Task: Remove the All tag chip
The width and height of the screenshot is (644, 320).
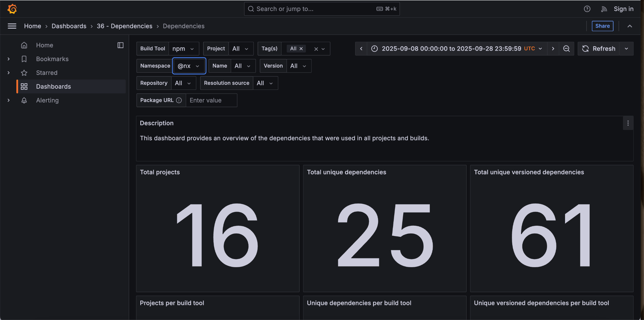Action: 301,49
